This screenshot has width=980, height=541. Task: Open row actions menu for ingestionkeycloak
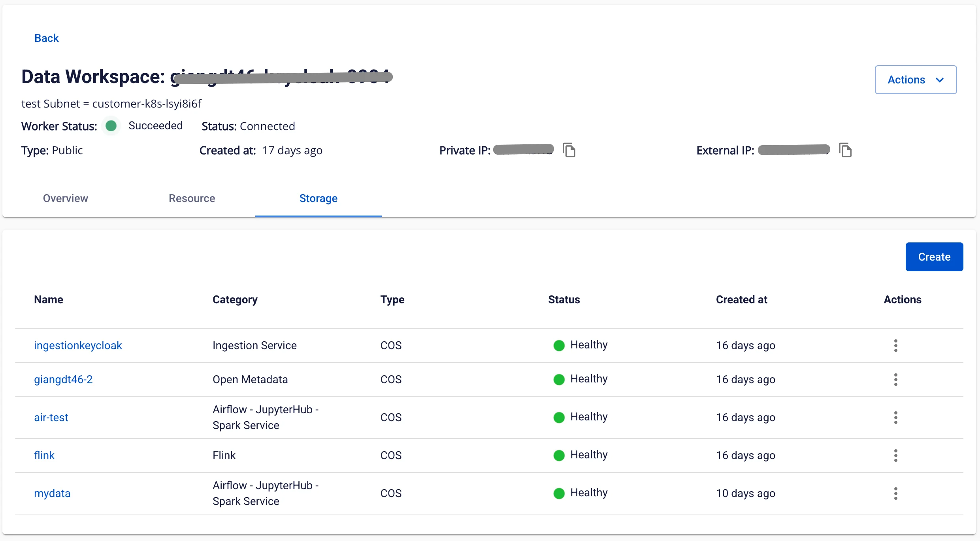click(896, 346)
